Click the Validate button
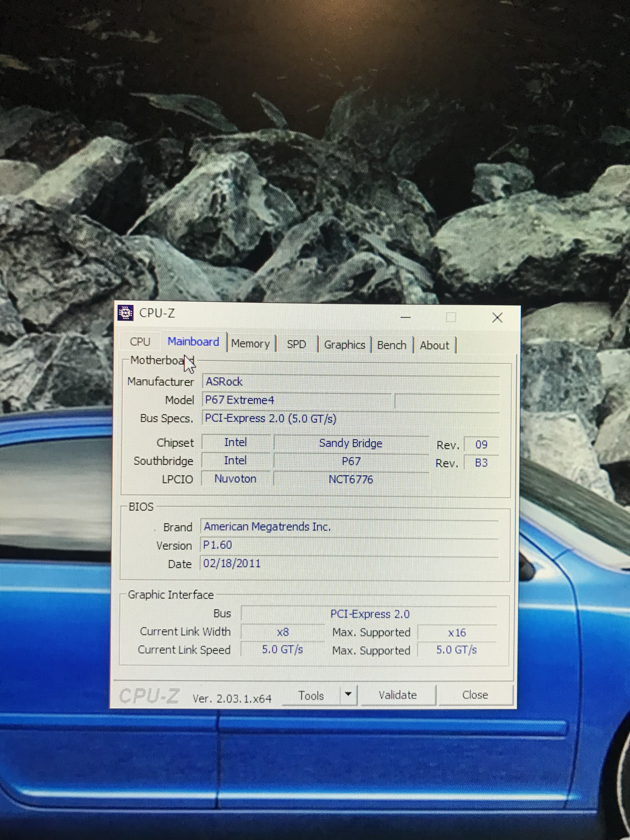Viewport: 630px width, 840px height. tap(397, 695)
